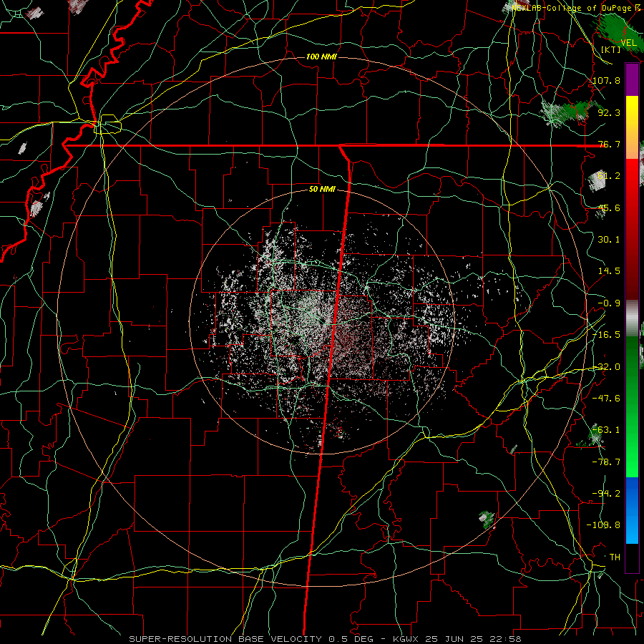Select the [KT] units label
The height and width of the screenshot is (644, 644).
click(611, 49)
